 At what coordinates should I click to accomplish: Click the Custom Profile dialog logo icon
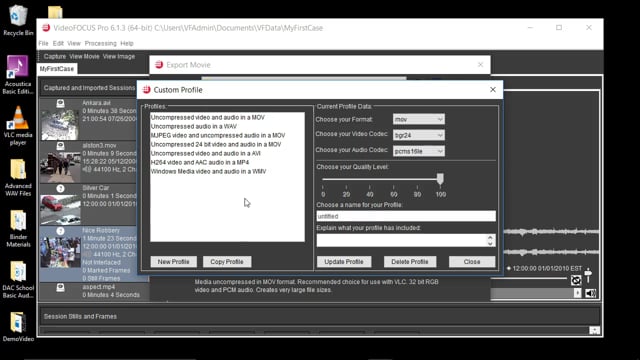(x=147, y=90)
